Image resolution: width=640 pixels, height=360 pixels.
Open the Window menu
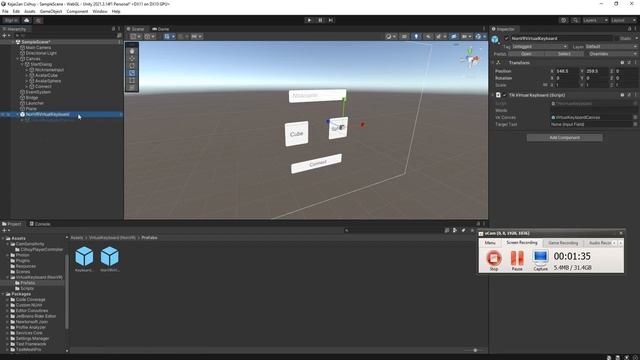tap(100, 11)
